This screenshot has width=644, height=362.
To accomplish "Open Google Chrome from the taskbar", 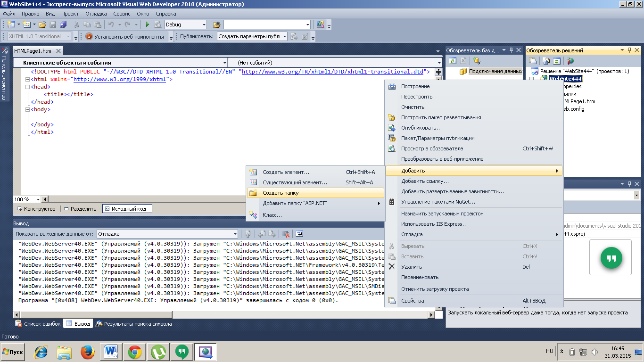I will (135, 352).
